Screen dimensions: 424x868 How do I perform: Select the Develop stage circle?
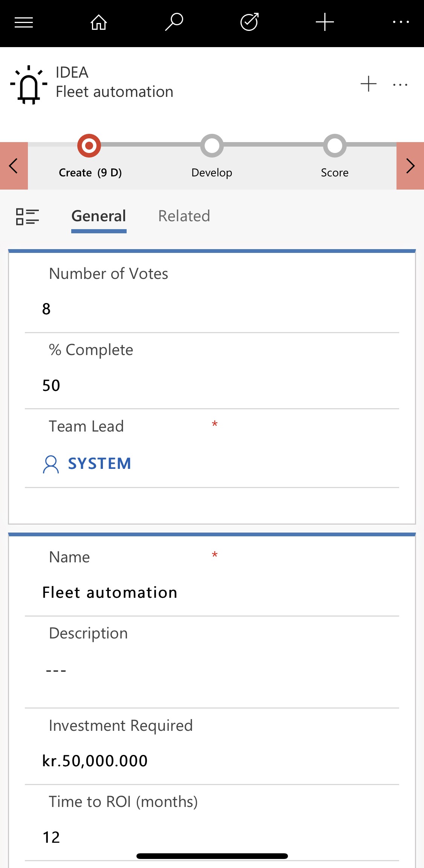coord(212,145)
